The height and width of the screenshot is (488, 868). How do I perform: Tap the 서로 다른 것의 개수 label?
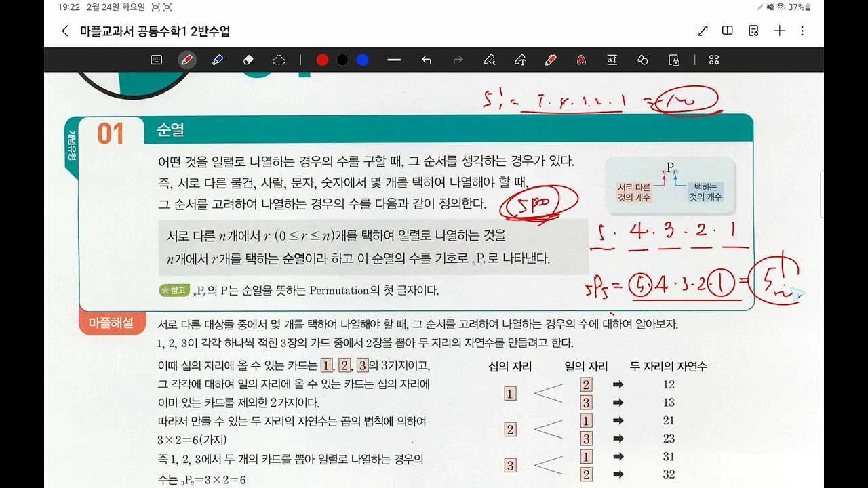click(634, 192)
